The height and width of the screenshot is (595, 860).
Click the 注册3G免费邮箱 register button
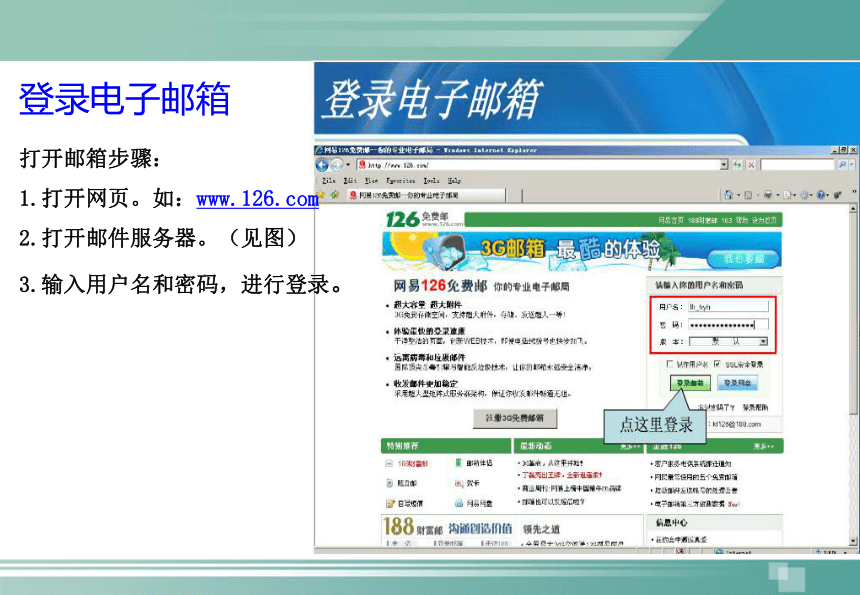click(515, 418)
